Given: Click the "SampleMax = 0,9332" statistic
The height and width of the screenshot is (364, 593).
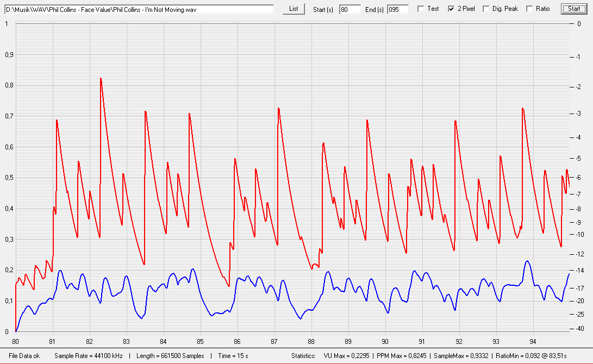Looking at the screenshot, I should coord(460,356).
